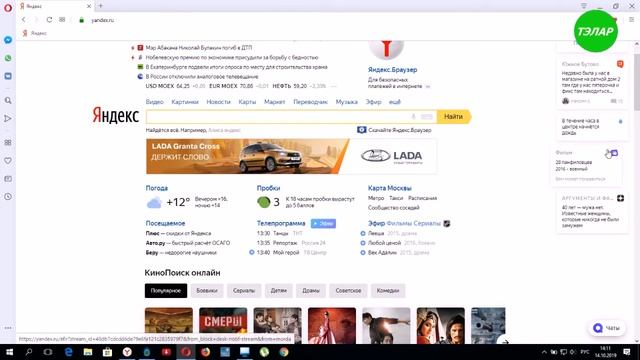Open VK messenger in the Opera sidebar
This screenshot has height=360, width=640.
click(x=8, y=76)
